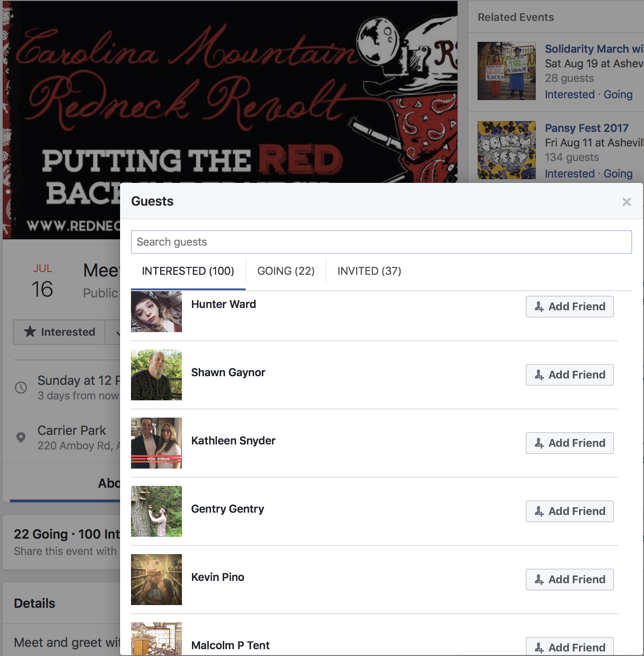This screenshot has width=644, height=656.
Task: Open Solidarity March related event link
Action: [594, 49]
